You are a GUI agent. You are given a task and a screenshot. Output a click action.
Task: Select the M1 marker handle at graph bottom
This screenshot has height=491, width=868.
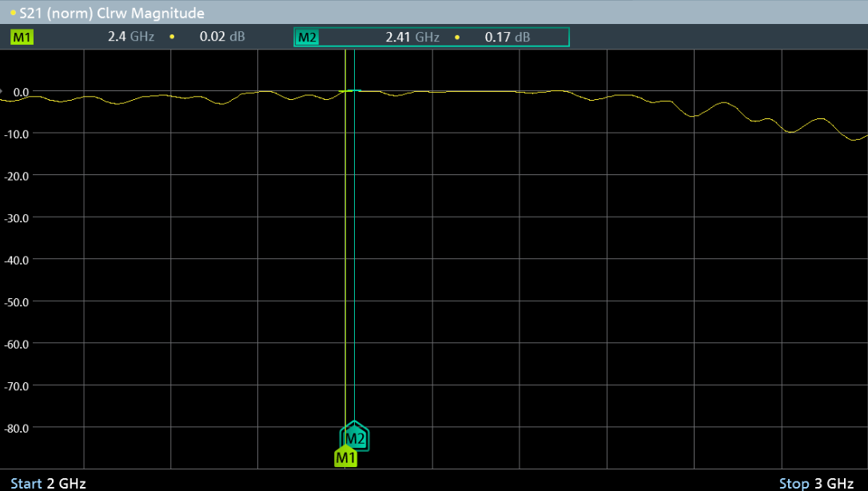[345, 457]
